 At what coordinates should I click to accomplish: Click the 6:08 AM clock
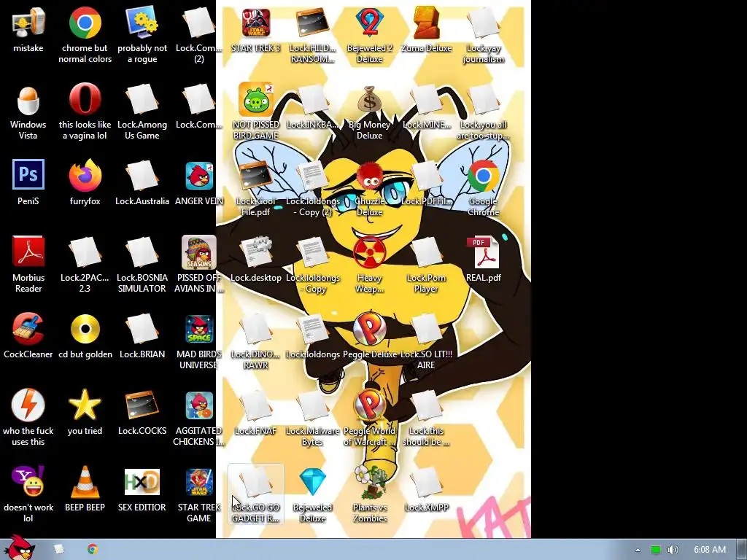coord(709,550)
